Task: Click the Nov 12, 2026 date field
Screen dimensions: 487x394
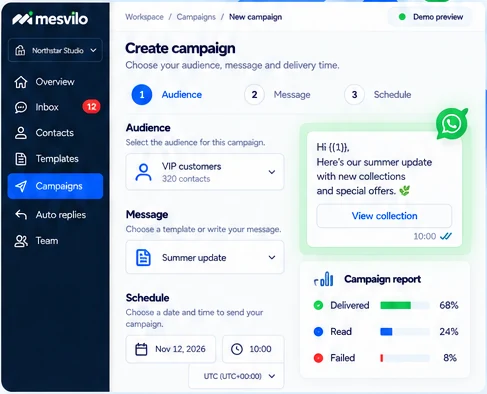Action: (x=171, y=349)
